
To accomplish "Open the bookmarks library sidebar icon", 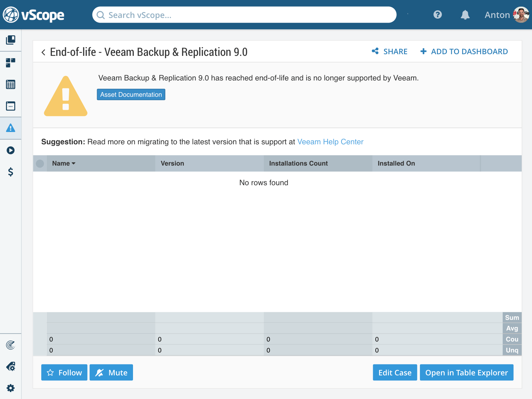I will 11,40.
